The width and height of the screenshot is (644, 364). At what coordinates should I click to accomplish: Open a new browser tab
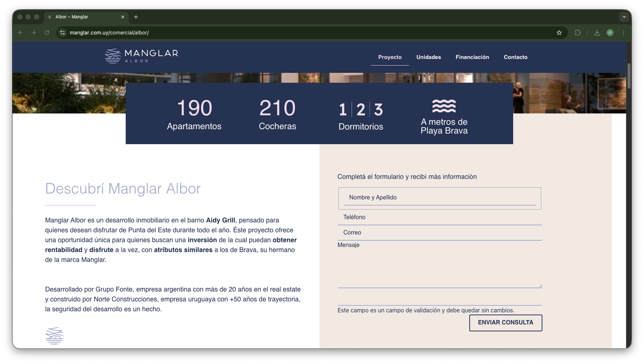click(136, 17)
